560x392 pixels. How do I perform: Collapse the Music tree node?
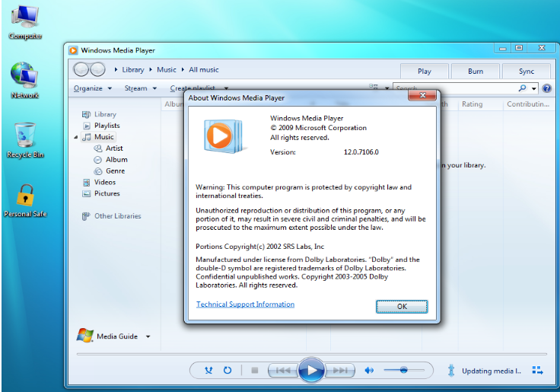[x=76, y=137]
